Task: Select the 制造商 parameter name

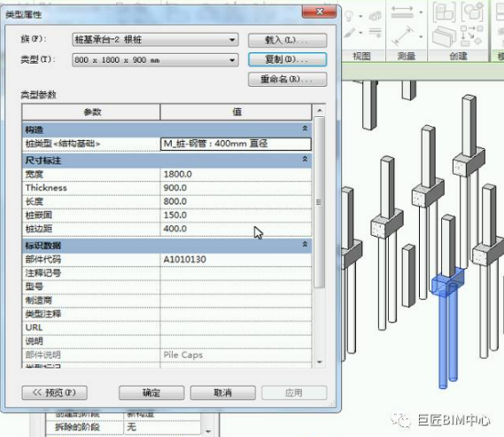Action: [x=39, y=300]
